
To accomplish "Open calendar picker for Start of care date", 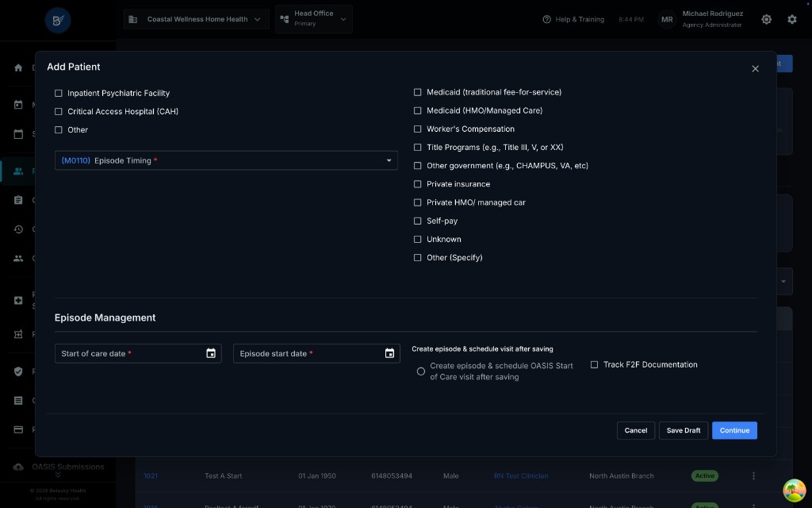I will click(x=211, y=353).
